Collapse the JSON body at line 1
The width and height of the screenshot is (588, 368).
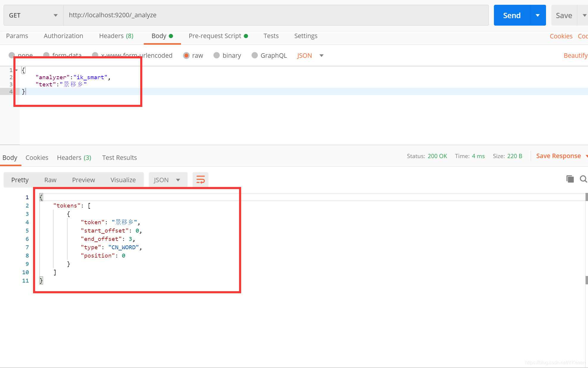(16, 70)
